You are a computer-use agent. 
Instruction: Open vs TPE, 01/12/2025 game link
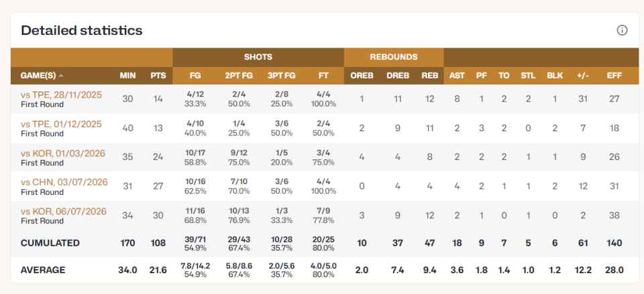(61, 124)
